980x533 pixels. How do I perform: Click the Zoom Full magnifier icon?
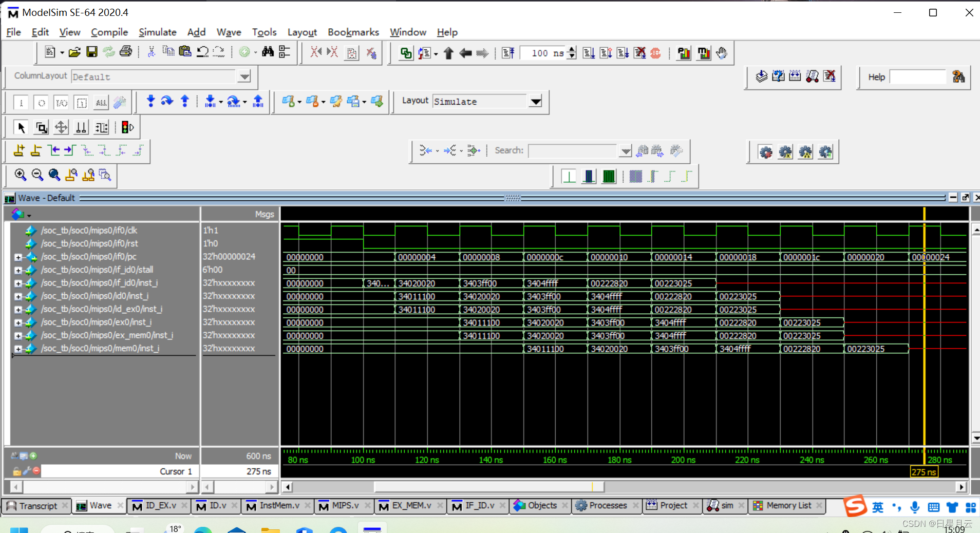click(x=54, y=175)
